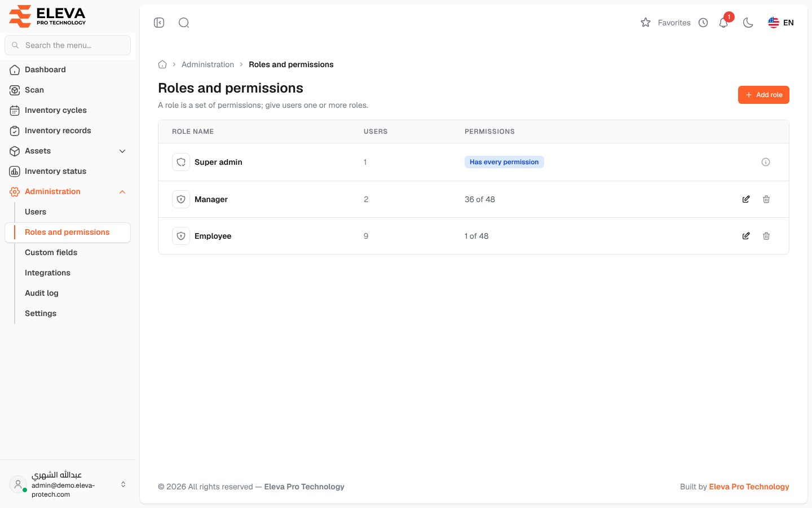Open recent history clock icon
The width and height of the screenshot is (812, 508).
tap(703, 23)
